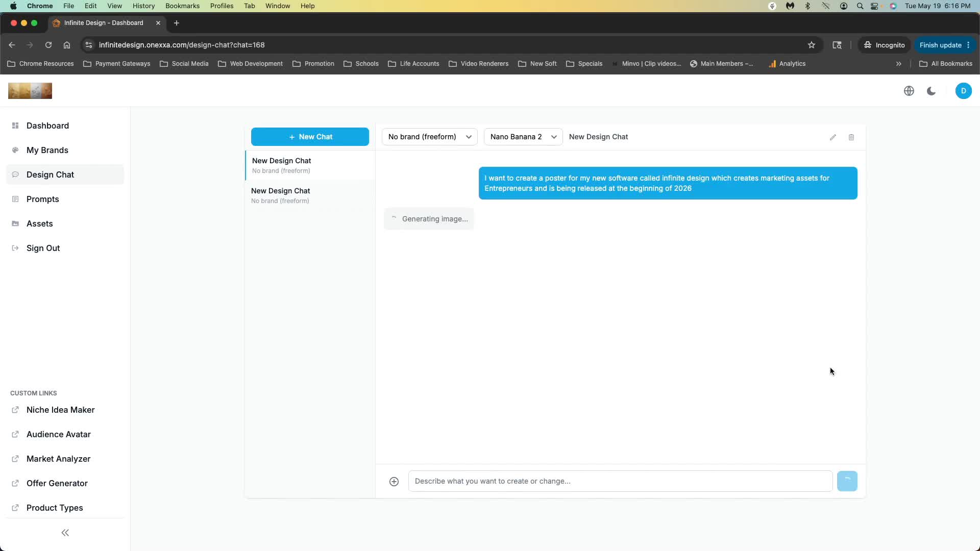Open the language globe icon
Image resolution: width=980 pixels, height=551 pixels.
point(909,91)
